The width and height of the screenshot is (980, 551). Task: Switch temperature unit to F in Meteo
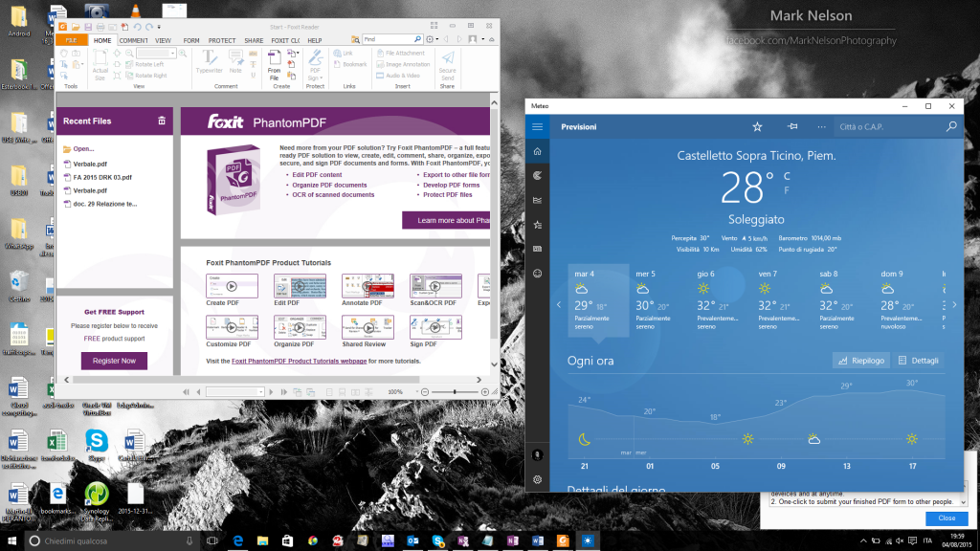pyautogui.click(x=787, y=190)
